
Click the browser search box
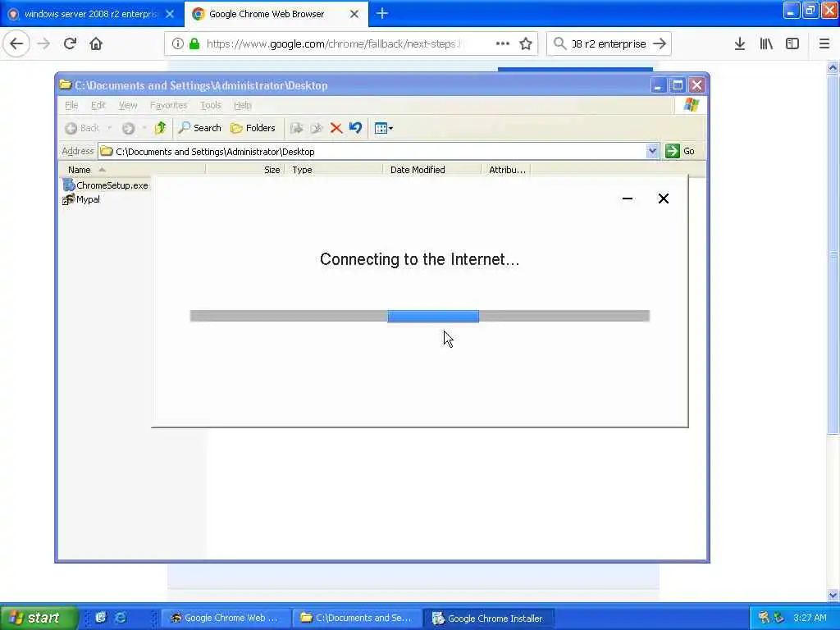tap(609, 44)
